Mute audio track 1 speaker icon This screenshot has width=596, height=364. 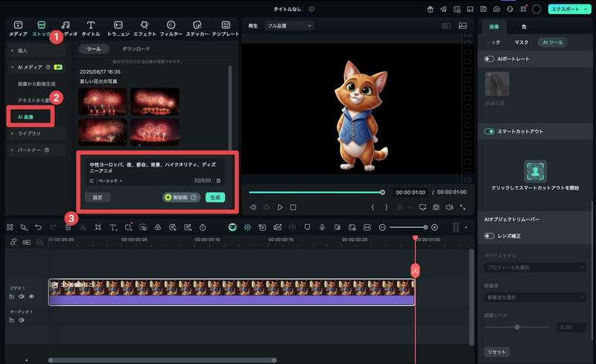pyautogui.click(x=22, y=320)
